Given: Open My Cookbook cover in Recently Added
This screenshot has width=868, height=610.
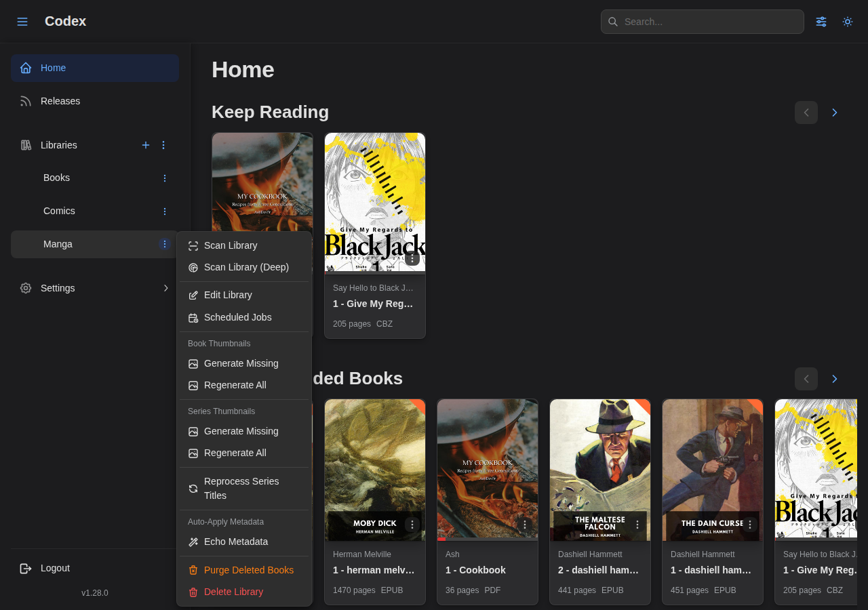Looking at the screenshot, I should 488,470.
